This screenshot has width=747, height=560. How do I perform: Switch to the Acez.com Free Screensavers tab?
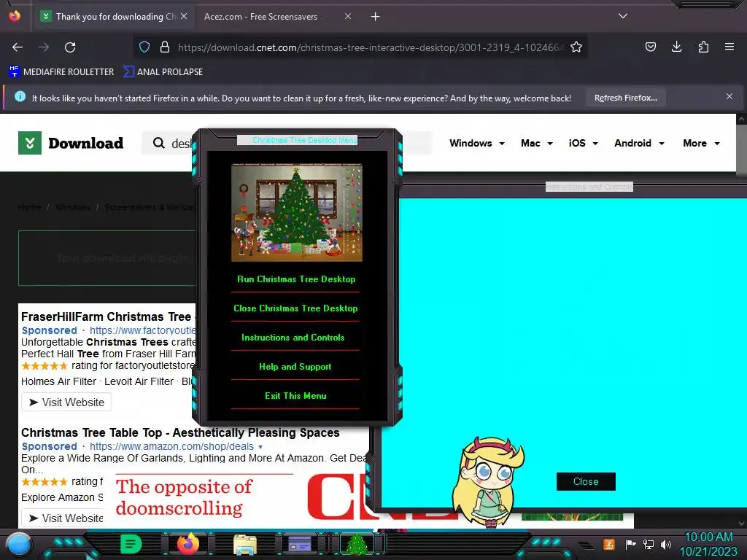(260, 17)
